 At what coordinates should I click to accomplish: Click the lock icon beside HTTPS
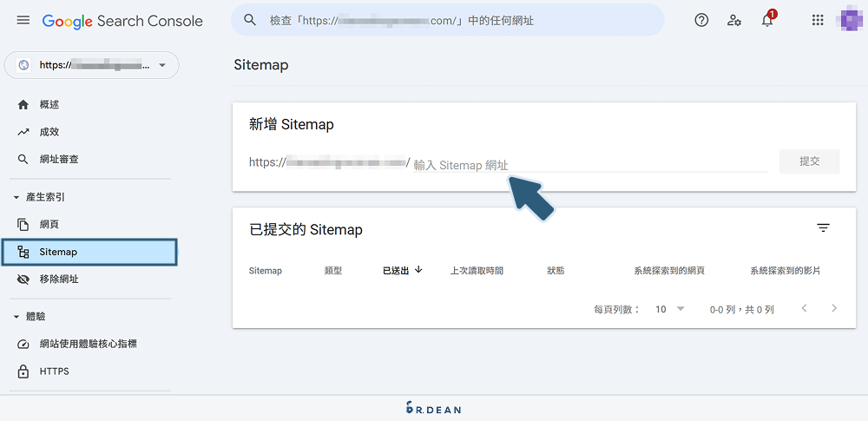tap(23, 372)
